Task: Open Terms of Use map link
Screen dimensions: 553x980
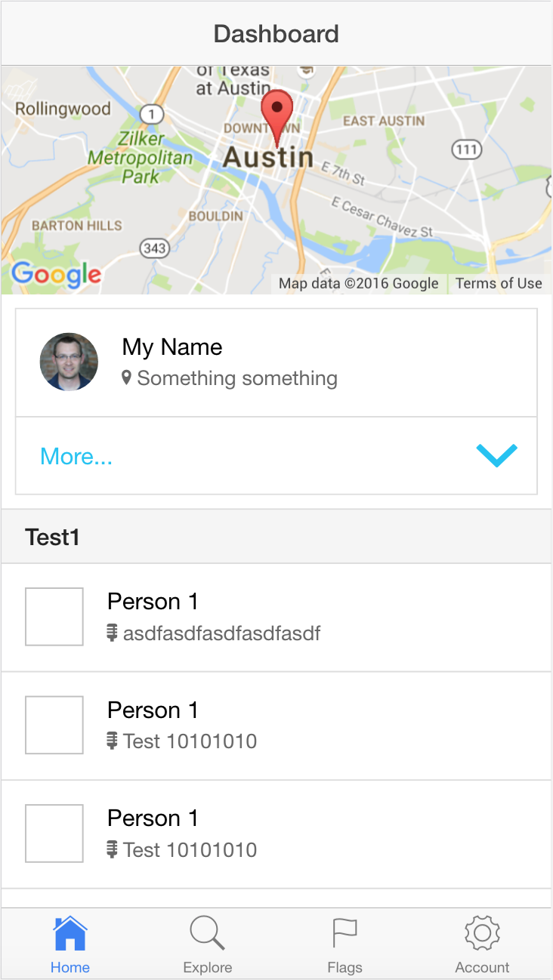Action: (499, 283)
